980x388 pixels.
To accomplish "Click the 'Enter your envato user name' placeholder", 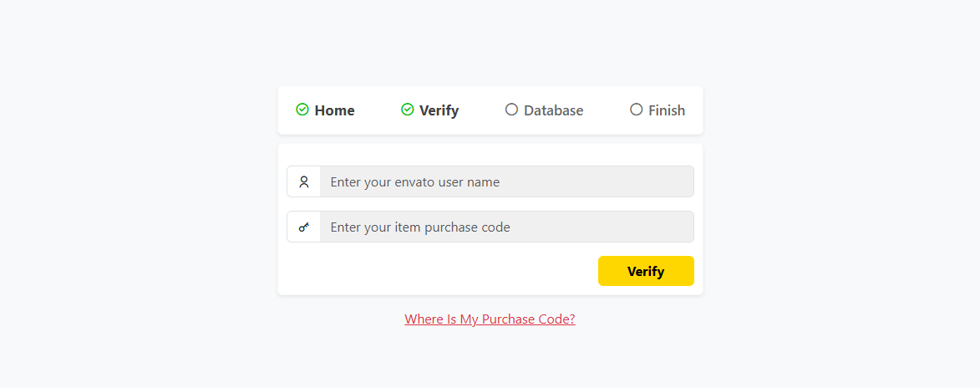I will pyautogui.click(x=415, y=182).
